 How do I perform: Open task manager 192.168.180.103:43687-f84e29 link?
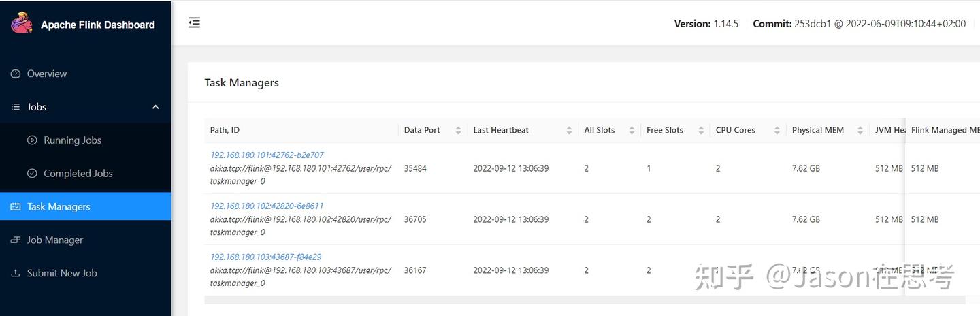pos(265,257)
